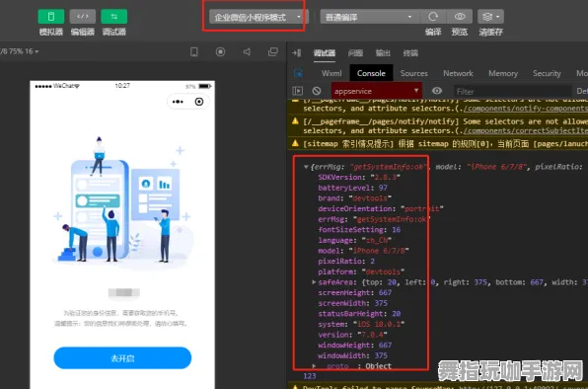Select the statusBarHeight: 20 line
This screenshot has height=389, width=588.
pyautogui.click(x=359, y=314)
